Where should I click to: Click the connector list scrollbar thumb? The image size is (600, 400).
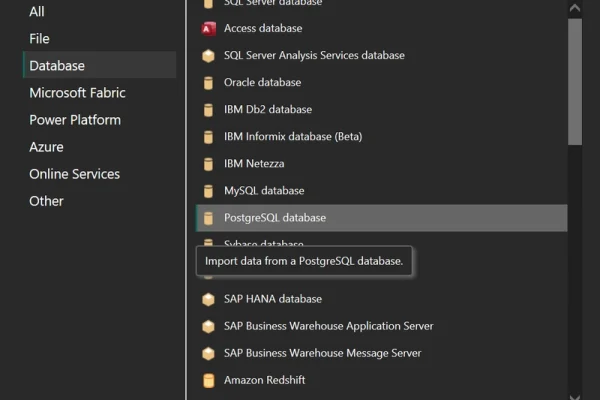point(574,80)
